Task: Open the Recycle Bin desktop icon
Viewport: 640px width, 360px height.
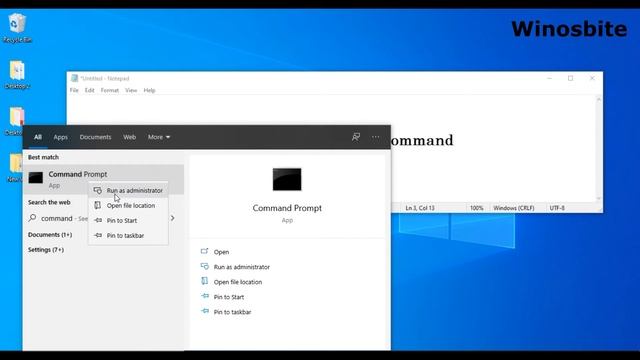Action: 17,27
